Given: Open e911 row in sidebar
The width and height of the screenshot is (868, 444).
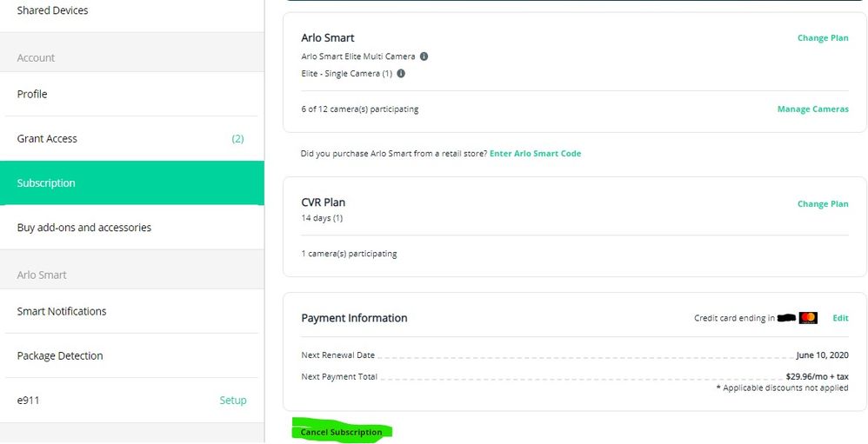Looking at the screenshot, I should pyautogui.click(x=131, y=401).
